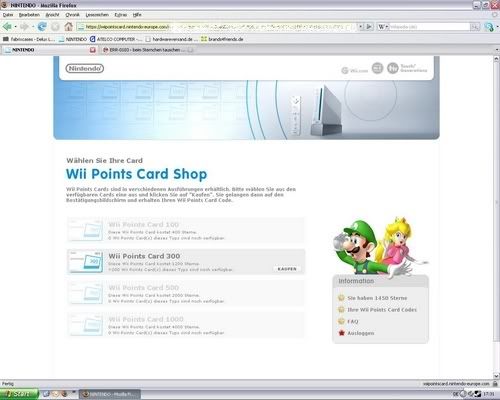Click the Ausloggen link
The height and width of the screenshot is (400, 500).
[x=361, y=333]
